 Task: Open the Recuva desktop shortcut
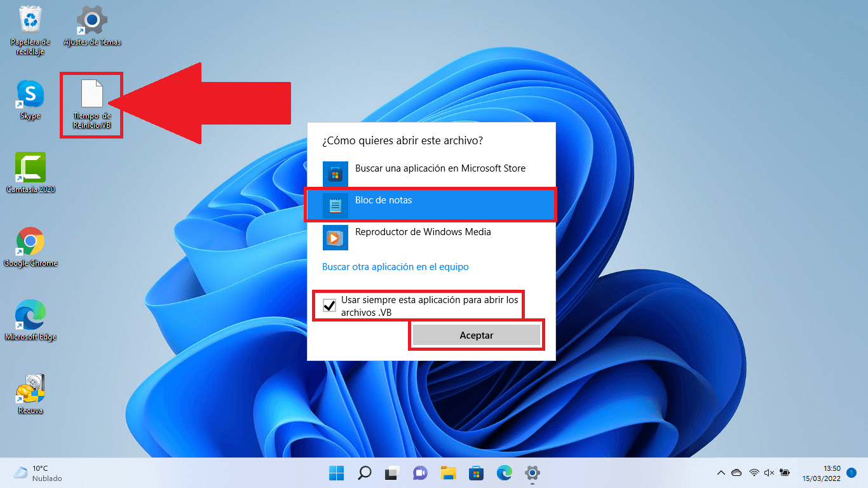click(x=30, y=395)
